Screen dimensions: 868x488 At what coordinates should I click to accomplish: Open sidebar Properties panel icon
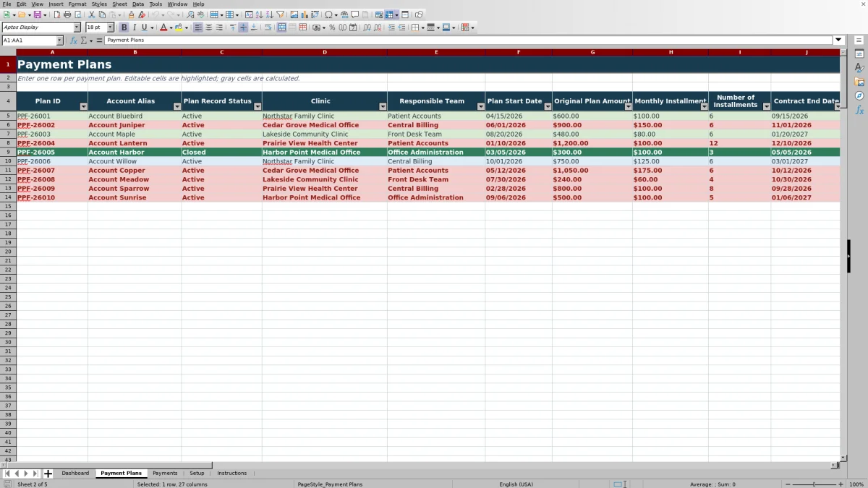(x=859, y=54)
